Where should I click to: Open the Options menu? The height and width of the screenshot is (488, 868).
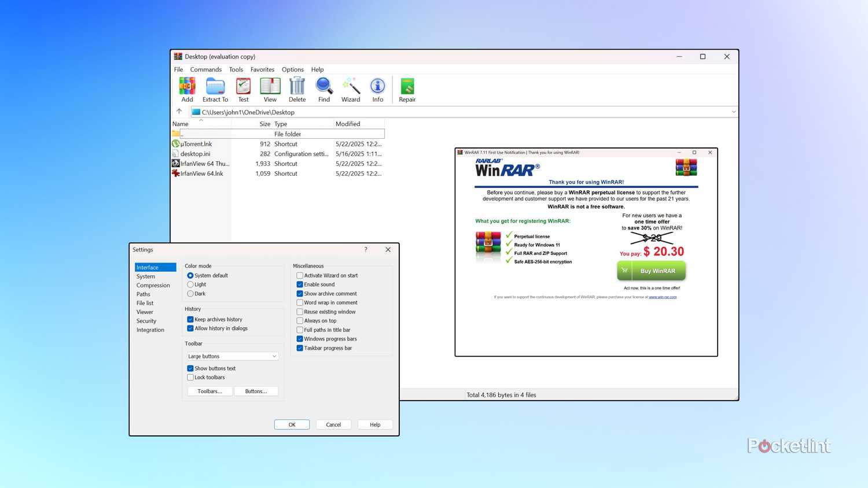coord(292,69)
